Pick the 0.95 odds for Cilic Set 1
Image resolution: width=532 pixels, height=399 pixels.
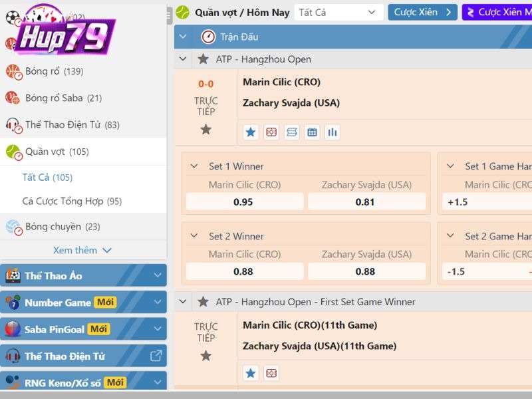244,201
